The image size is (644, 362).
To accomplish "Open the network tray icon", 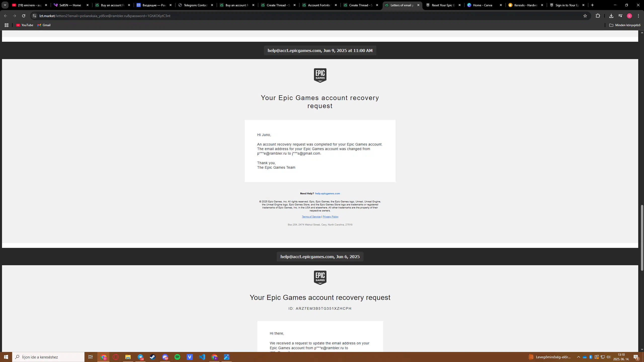I will (x=603, y=357).
